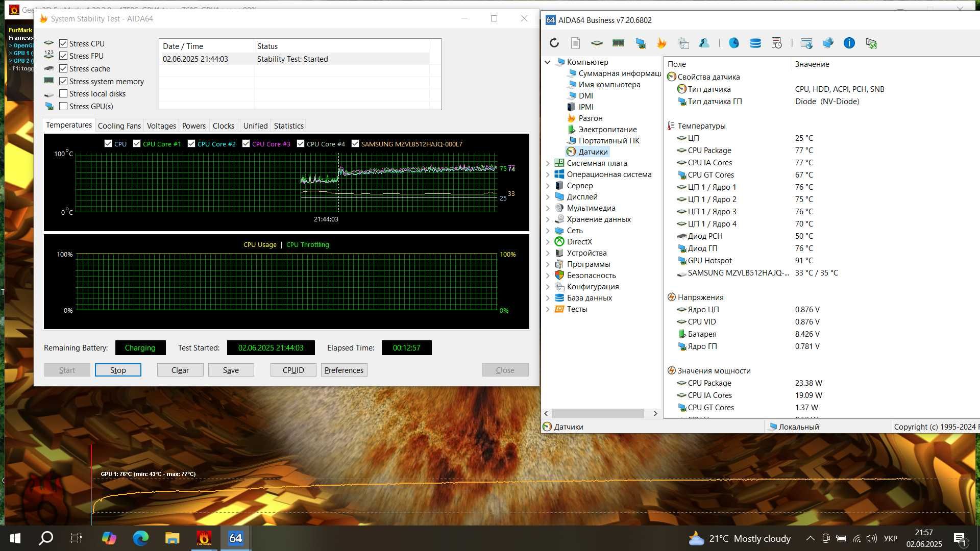Toggle CPU Core #3 graph checkbox
This screenshot has width=980, height=551.
click(246, 144)
